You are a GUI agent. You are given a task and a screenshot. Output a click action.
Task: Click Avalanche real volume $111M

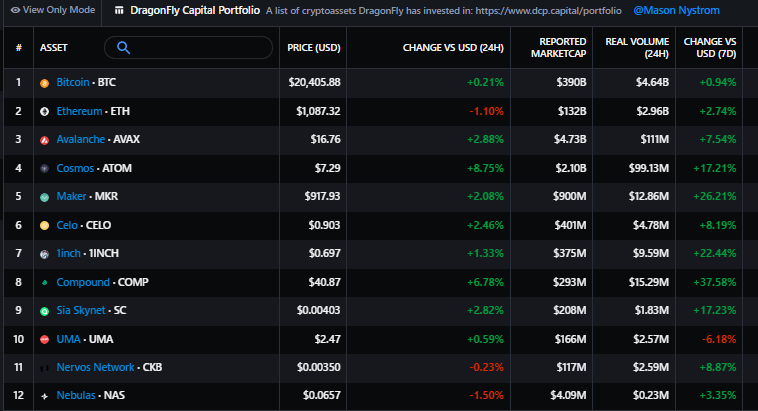(655, 139)
